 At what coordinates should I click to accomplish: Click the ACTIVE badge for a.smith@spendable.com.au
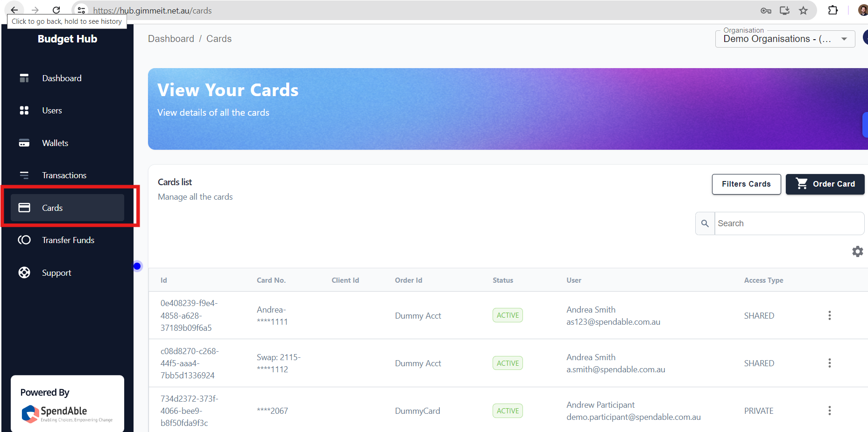coord(508,363)
